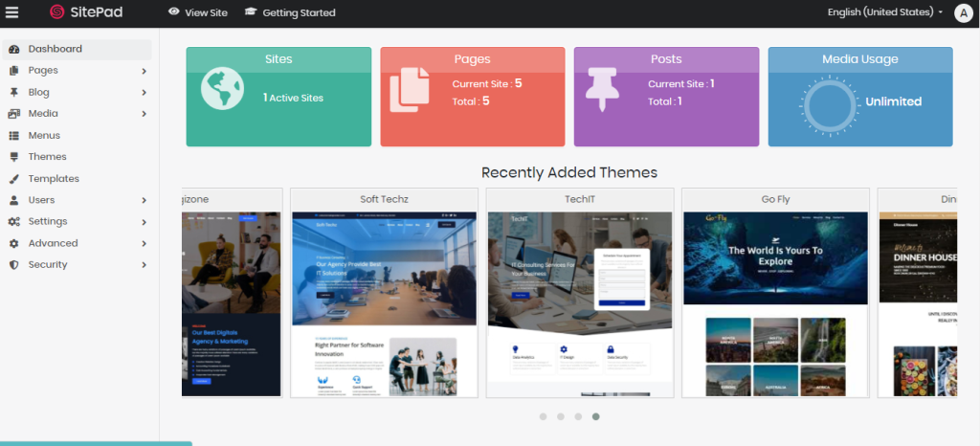Click the SitePad spiral logo icon
The image size is (980, 446).
[57, 11]
